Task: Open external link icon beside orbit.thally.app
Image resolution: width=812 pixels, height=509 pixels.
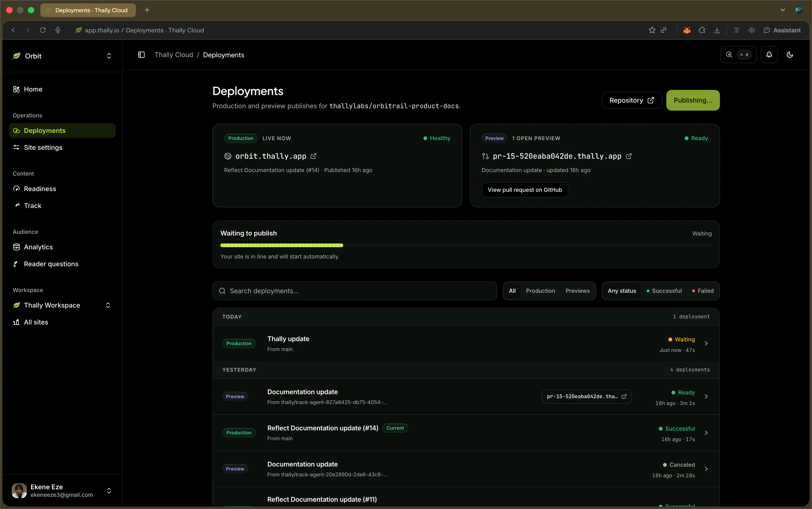Action: (x=313, y=156)
